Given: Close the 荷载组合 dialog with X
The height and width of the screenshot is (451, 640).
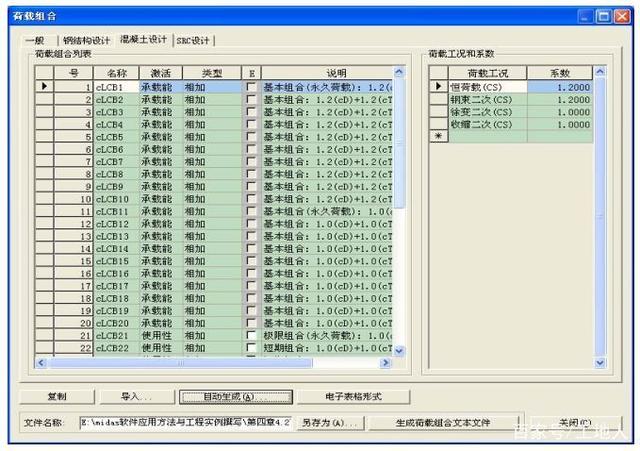Looking at the screenshot, I should coord(622,16).
